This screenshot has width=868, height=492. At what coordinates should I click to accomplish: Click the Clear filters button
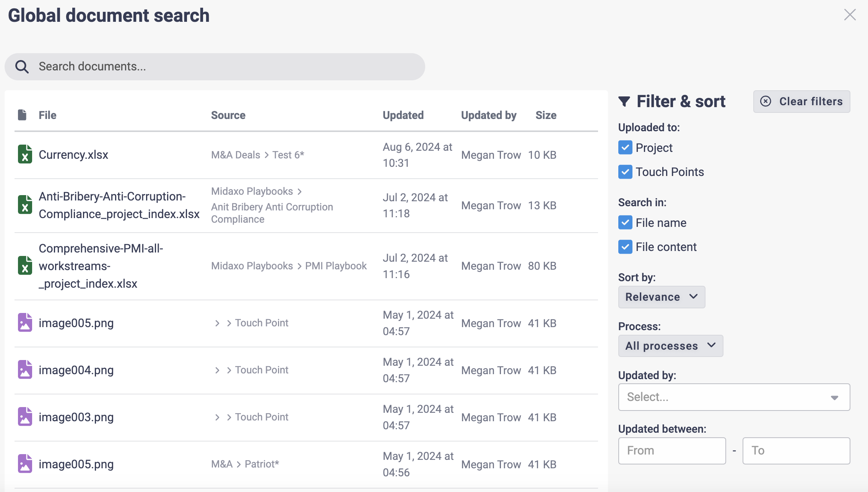[x=801, y=101]
